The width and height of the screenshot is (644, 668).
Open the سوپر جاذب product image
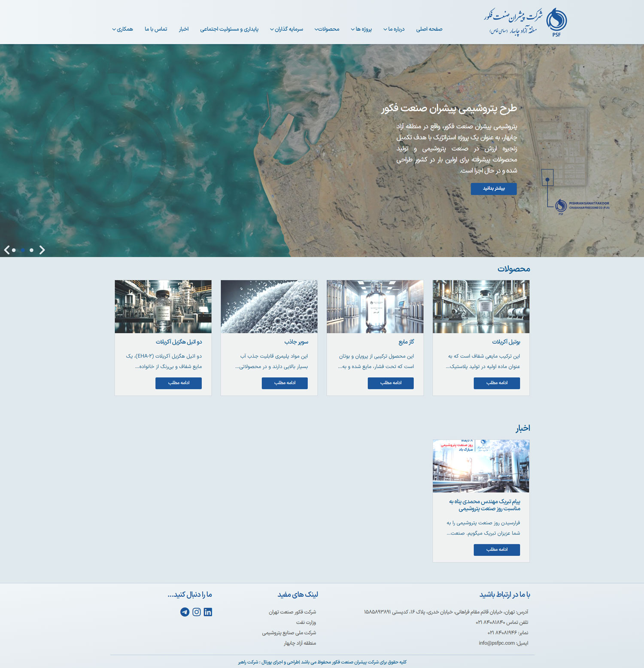tap(269, 307)
